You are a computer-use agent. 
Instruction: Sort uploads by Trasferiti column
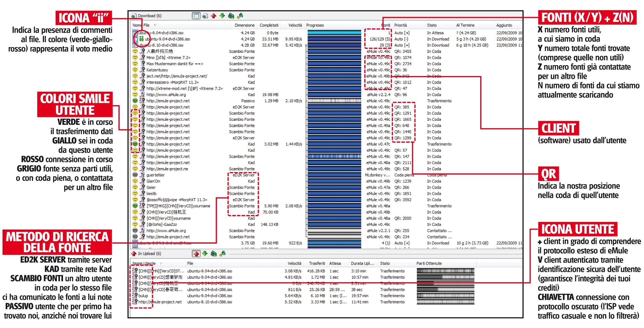tap(317, 263)
